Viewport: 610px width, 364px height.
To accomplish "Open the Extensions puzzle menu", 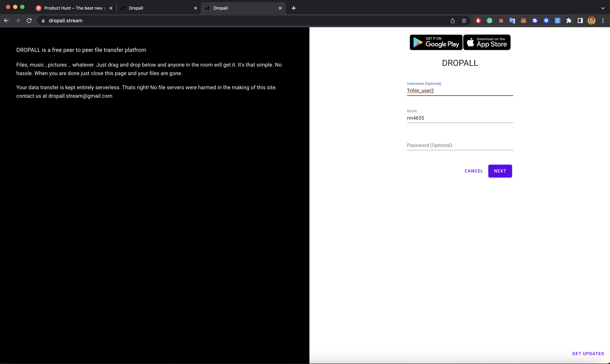I will coord(569,21).
